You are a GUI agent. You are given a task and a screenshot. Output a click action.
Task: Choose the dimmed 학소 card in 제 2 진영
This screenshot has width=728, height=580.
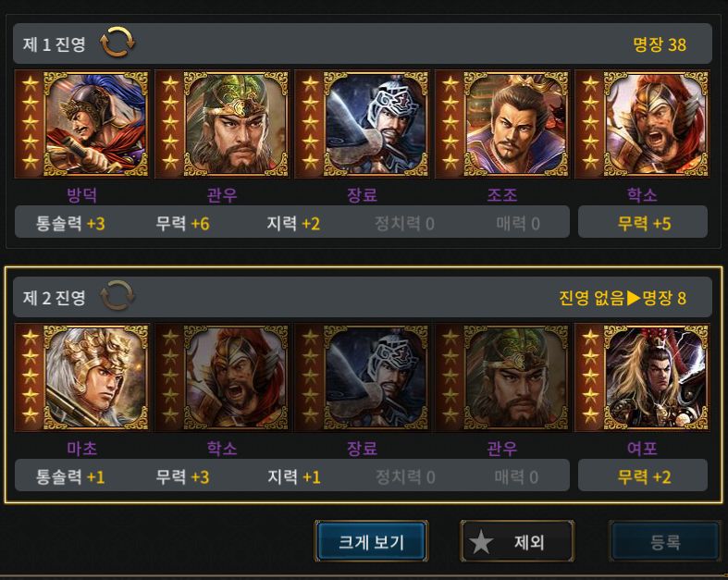(x=222, y=377)
